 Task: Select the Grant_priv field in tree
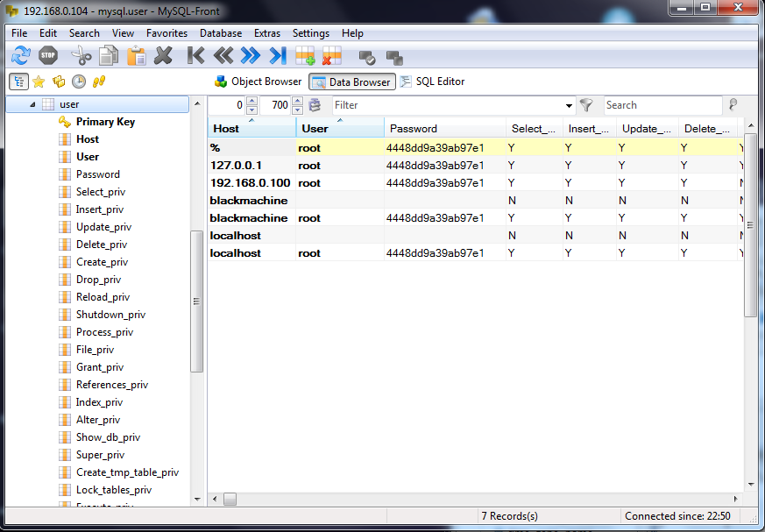coord(100,367)
